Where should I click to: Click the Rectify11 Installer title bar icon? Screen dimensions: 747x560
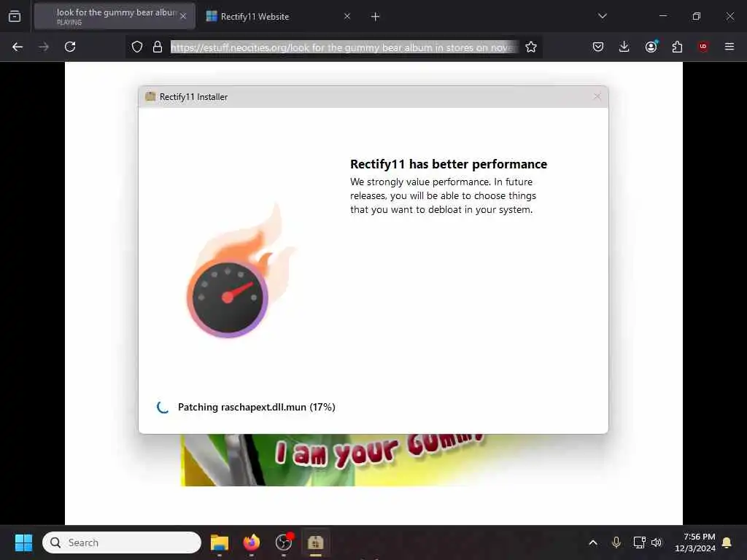point(150,97)
